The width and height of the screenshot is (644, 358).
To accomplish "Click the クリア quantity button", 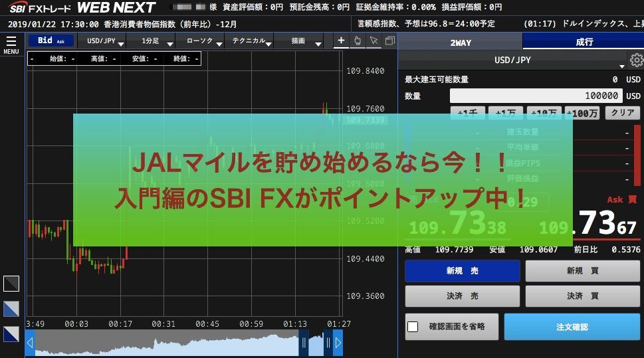I will [x=622, y=112].
